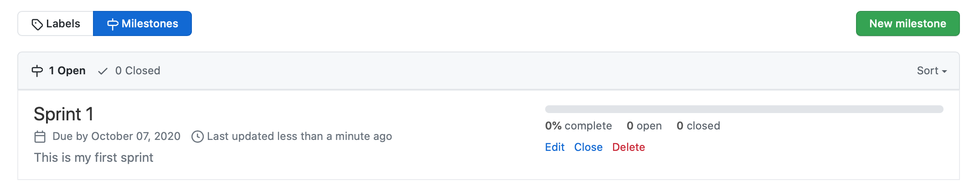Click the Sprint 1 progress bar

744,109
